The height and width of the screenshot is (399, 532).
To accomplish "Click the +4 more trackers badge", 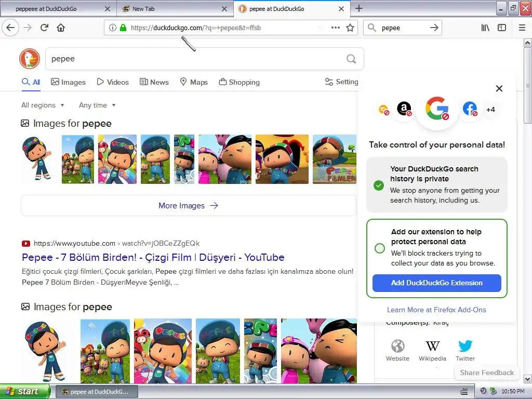I will pyautogui.click(x=490, y=110).
